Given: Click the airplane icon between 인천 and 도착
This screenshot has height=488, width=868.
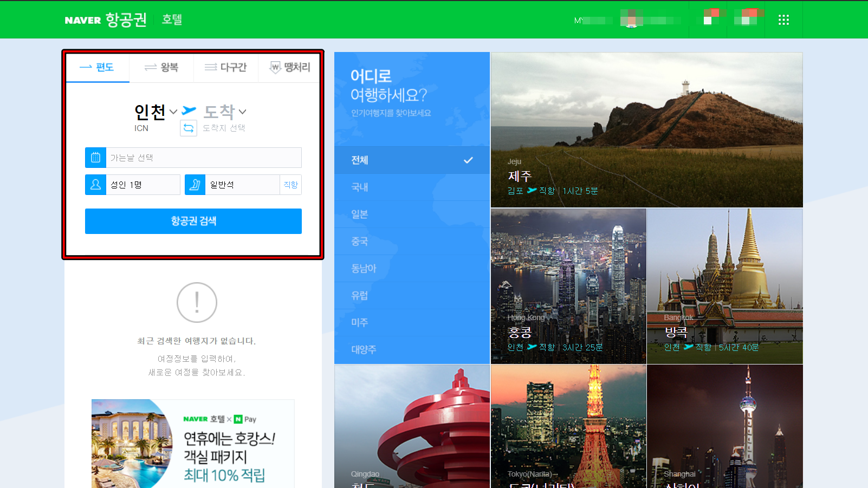Looking at the screenshot, I should [189, 110].
